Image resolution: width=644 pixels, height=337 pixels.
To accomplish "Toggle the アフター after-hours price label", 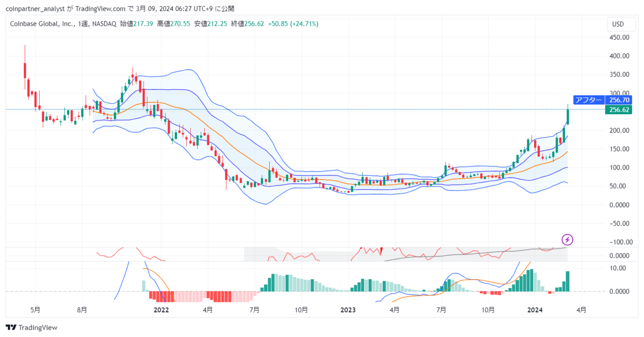I will 589,100.
